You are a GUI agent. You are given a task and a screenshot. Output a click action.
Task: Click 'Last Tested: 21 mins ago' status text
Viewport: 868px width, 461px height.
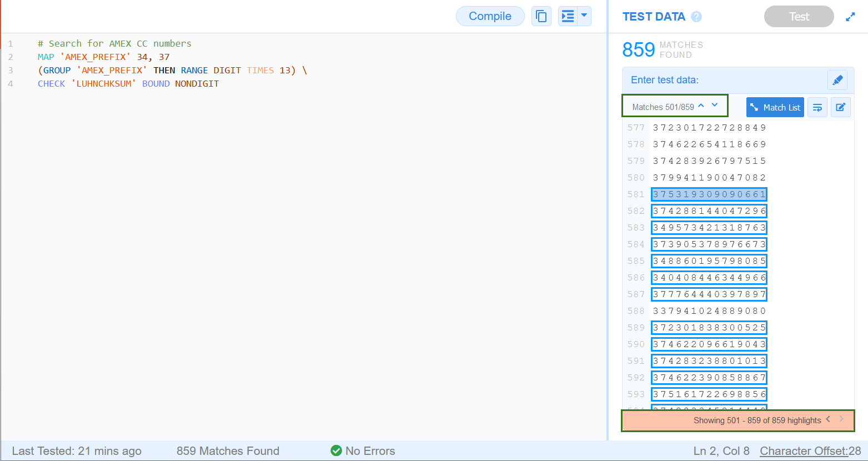point(77,451)
